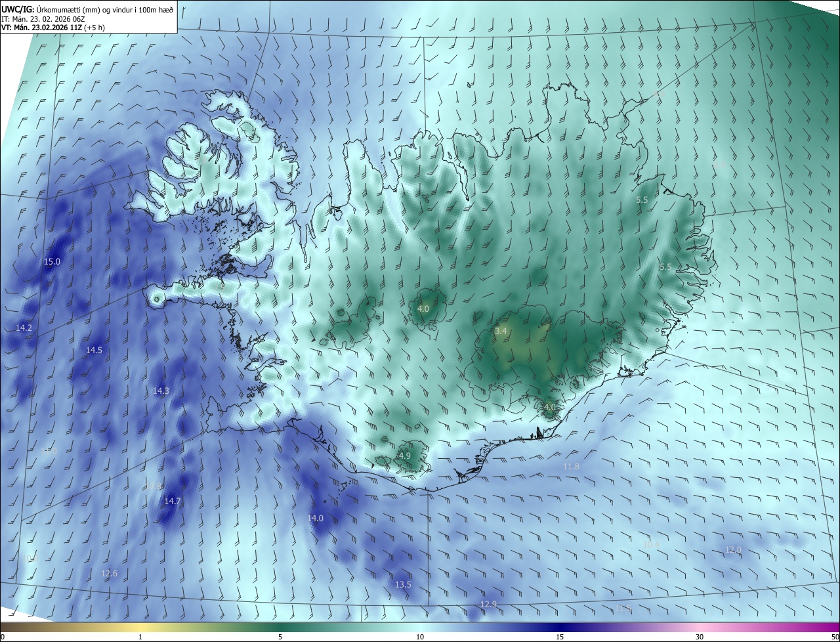Select the 14.7 value label

[172, 501]
